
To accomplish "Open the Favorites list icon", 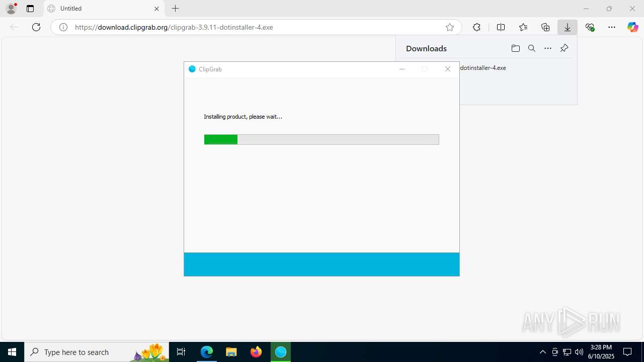I will coord(523,27).
